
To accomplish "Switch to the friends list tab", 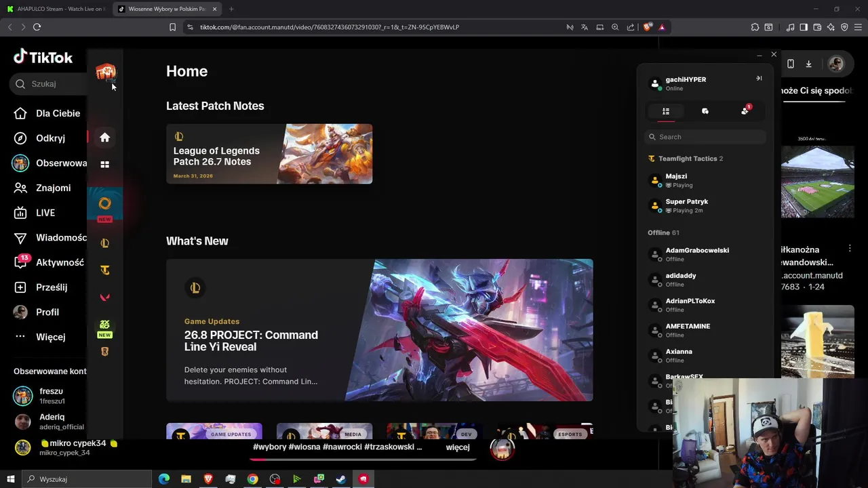I will click(666, 111).
